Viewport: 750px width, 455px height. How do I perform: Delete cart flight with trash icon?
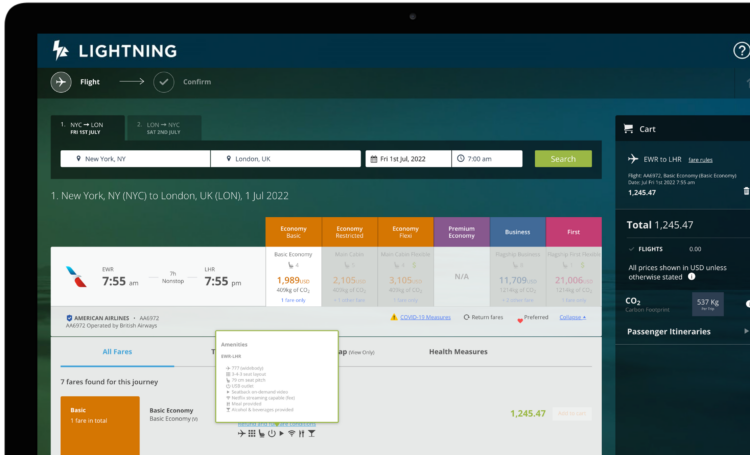[x=746, y=191]
